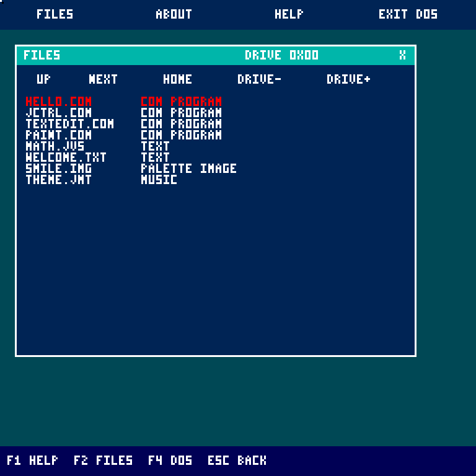Viewport: 476px width, 476px height.
Task: Select the HELLO.COM file
Action: [59, 102]
